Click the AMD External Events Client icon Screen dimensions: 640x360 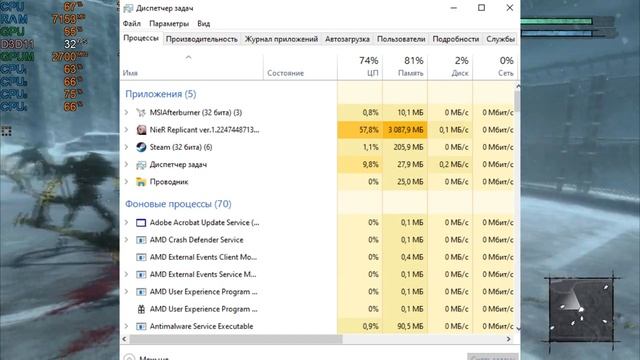pos(141,257)
